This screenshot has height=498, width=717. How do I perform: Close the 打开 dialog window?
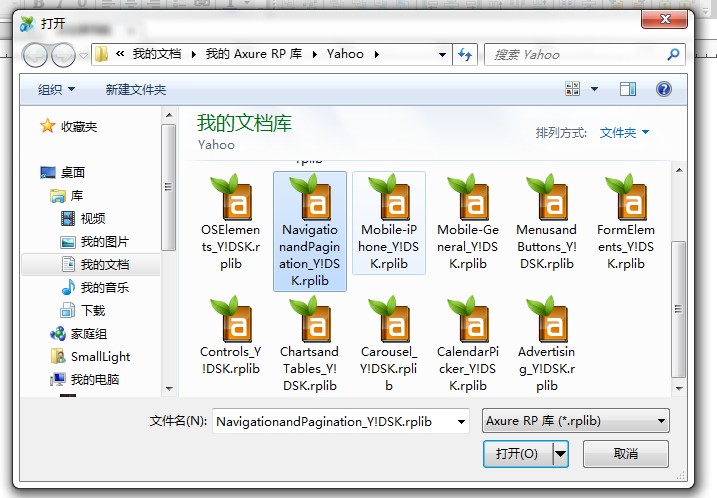[664, 19]
